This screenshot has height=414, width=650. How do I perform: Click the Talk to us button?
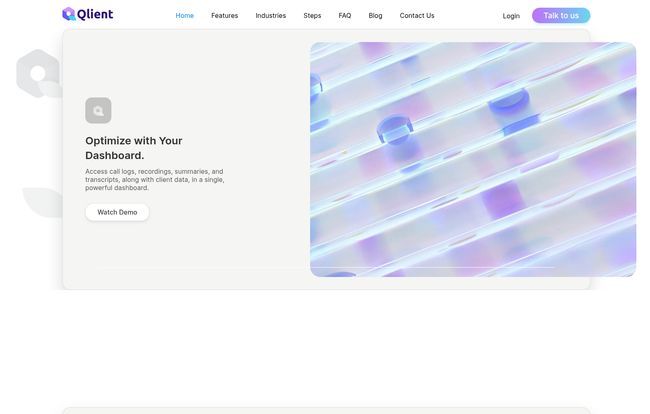561,16
